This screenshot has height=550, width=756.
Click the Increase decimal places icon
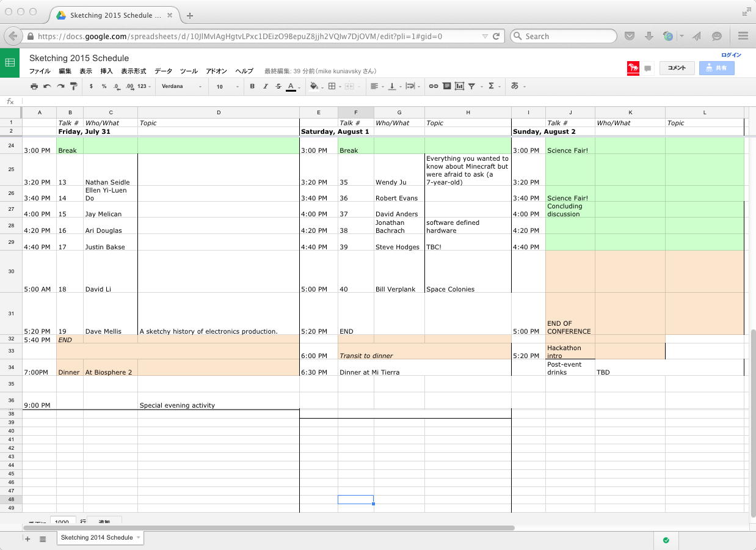pyautogui.click(x=129, y=87)
